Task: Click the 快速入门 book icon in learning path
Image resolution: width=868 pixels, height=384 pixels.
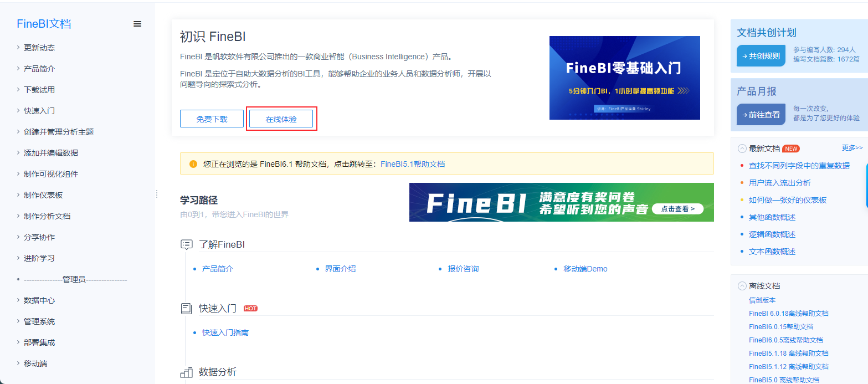Action: [187, 309]
